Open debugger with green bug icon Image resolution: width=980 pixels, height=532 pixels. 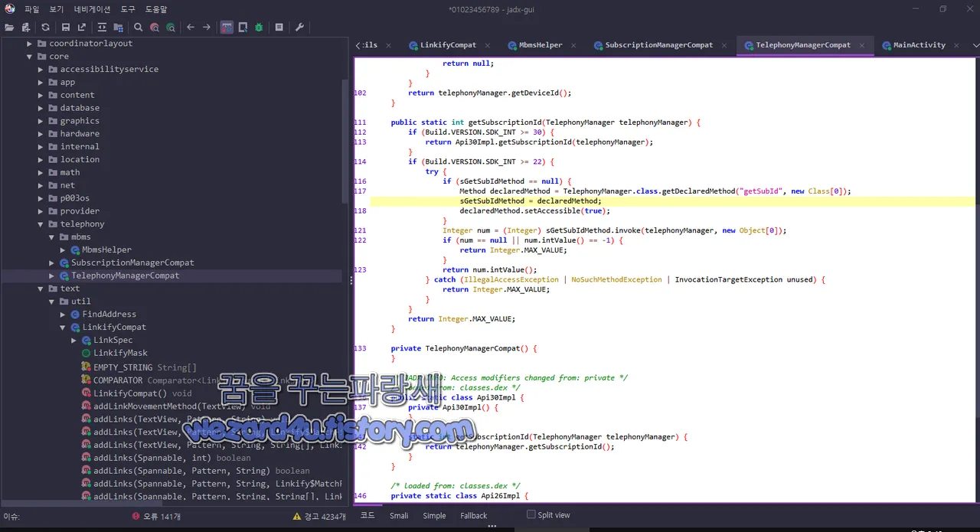[259, 27]
